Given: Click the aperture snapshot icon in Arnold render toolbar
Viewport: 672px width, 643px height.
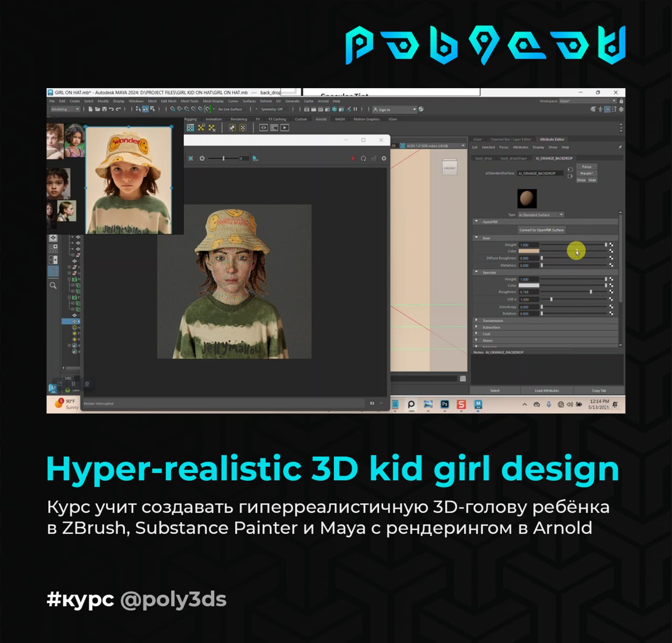Looking at the screenshot, I should point(202,159).
